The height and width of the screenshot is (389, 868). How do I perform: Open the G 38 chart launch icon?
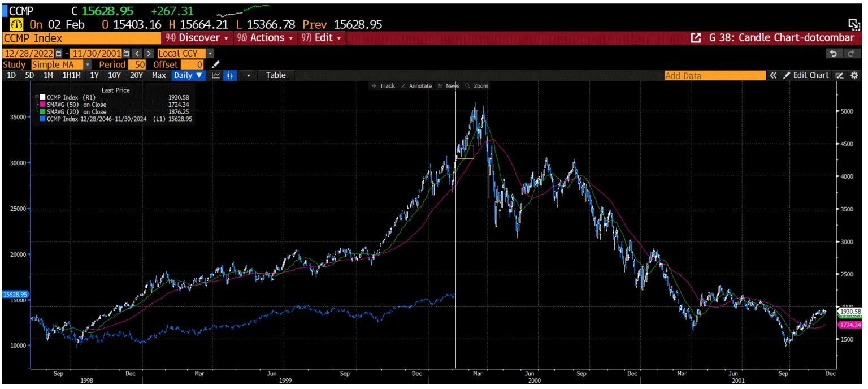[x=696, y=38]
